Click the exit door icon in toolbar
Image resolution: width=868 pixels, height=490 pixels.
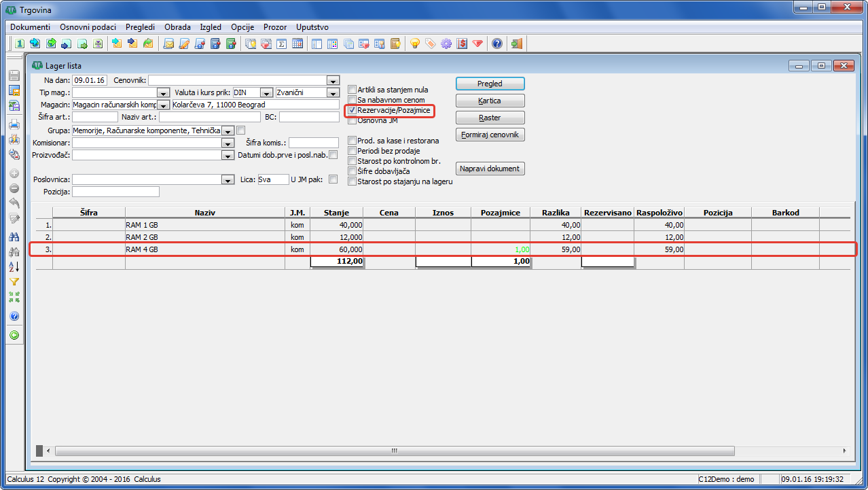coord(517,43)
